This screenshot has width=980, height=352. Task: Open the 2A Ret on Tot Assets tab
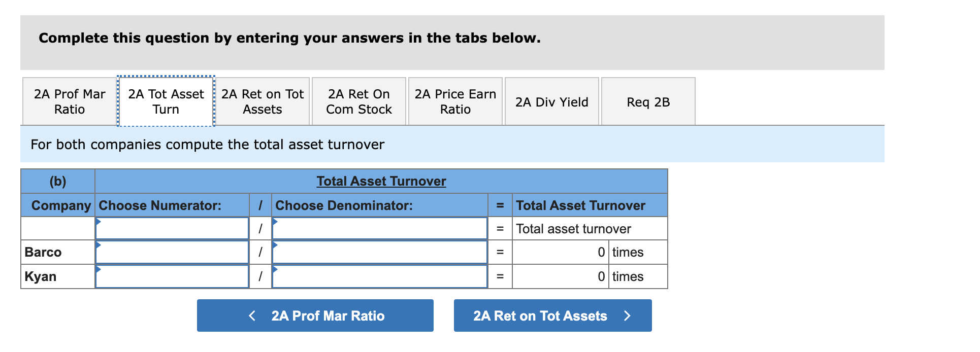[x=262, y=101]
